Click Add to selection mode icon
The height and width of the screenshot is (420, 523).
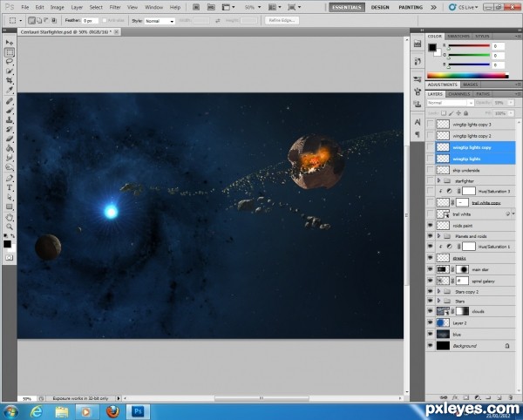(x=39, y=21)
